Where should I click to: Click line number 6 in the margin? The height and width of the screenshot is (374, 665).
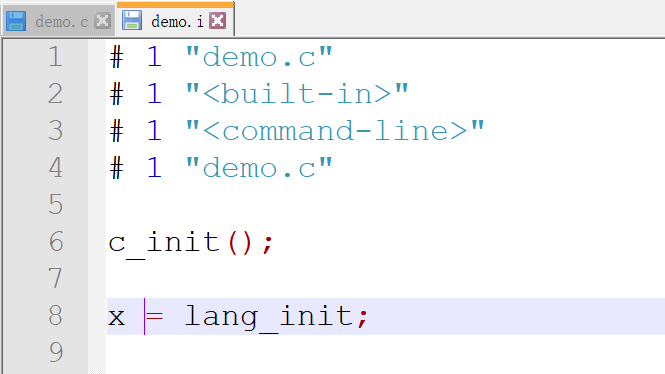[x=56, y=242]
